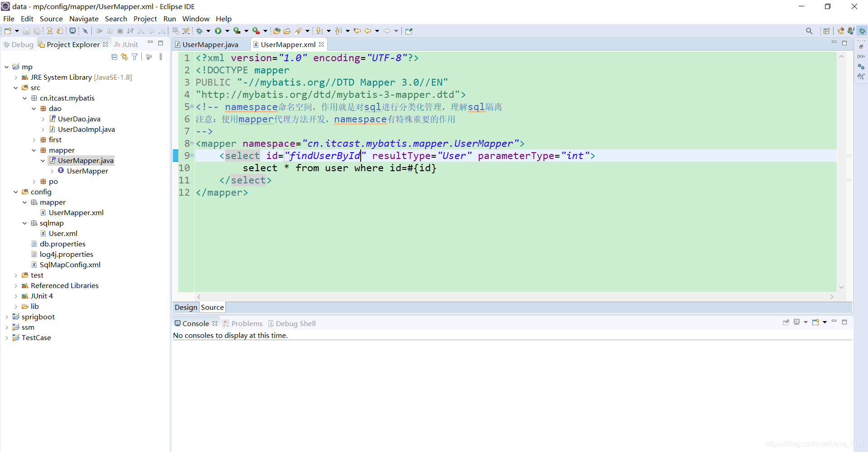Click the Pin Editor icon
The width and height of the screenshot is (868, 452).
[x=409, y=31]
